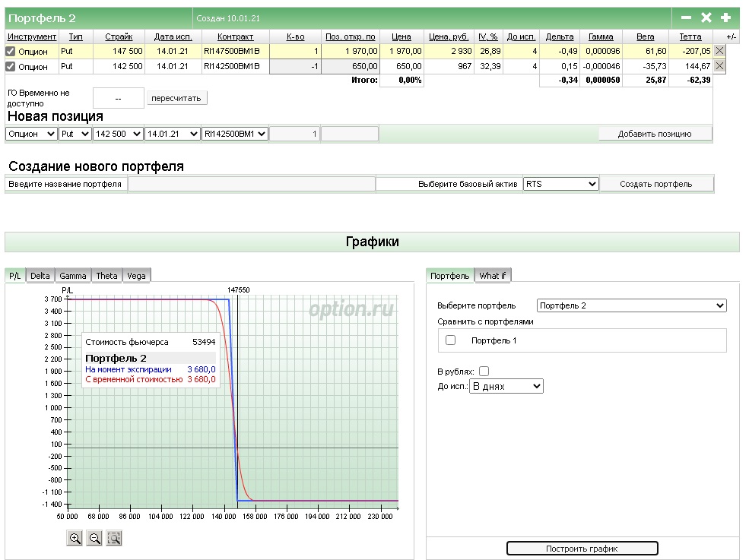Viewport: 749px width, 560px height.
Task: Open the RTS base asset dropdown
Action: pyautogui.click(x=560, y=184)
